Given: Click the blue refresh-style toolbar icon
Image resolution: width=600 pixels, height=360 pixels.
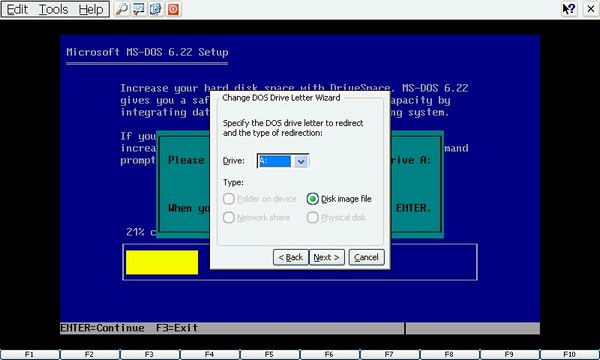Looking at the screenshot, I should click(x=156, y=9).
